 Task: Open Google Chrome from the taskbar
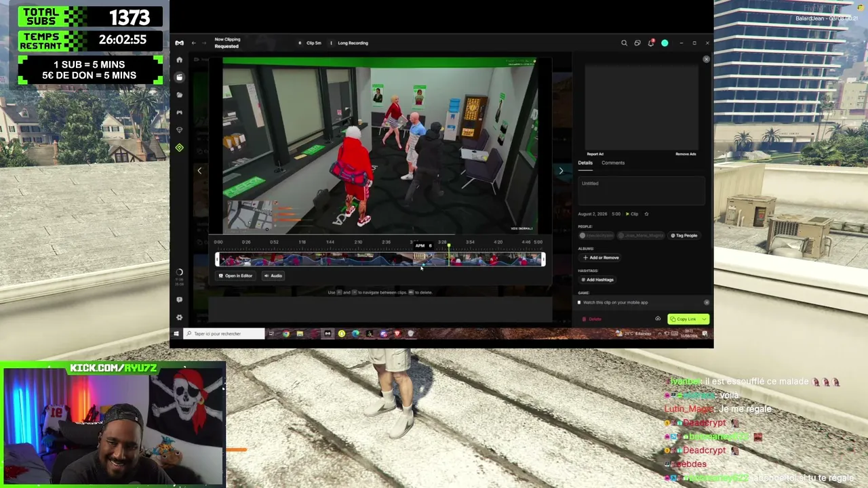point(286,333)
